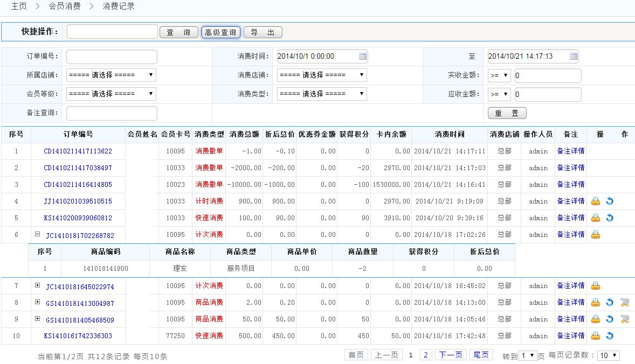Image resolution: width=635 pixels, height=364 pixels.
Task: Open the 所属店铺 dropdown
Action: (111, 75)
